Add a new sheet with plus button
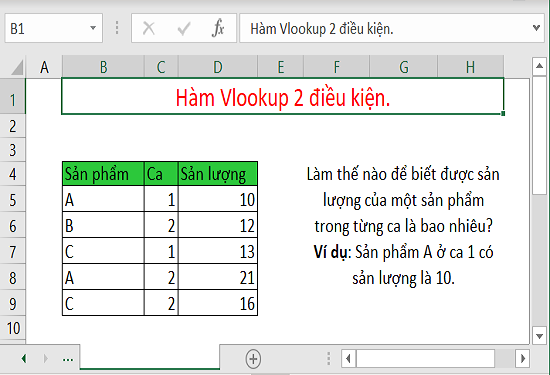Viewport: 550px width, 375px height. tap(253, 359)
